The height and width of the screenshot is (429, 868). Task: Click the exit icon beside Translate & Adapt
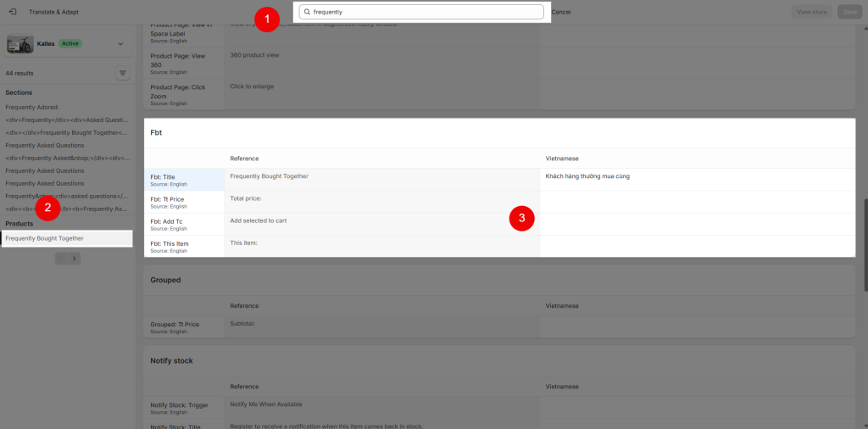point(13,12)
